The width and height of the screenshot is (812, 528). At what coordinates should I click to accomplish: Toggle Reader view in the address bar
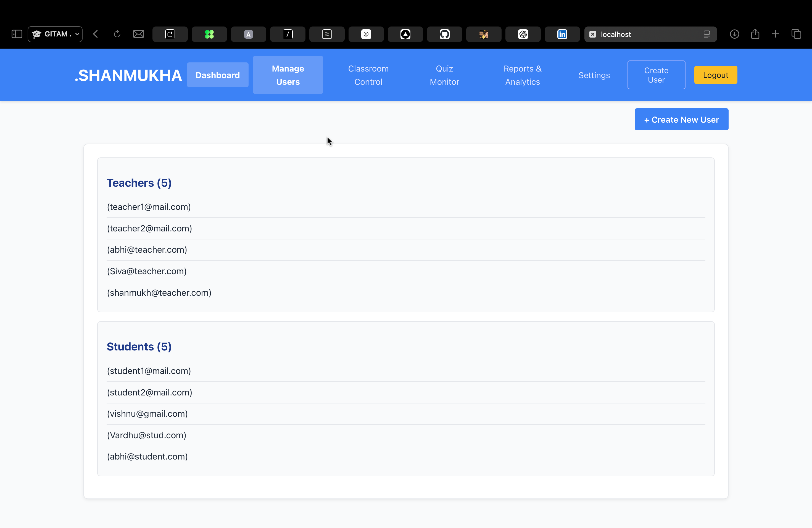pyautogui.click(x=706, y=34)
